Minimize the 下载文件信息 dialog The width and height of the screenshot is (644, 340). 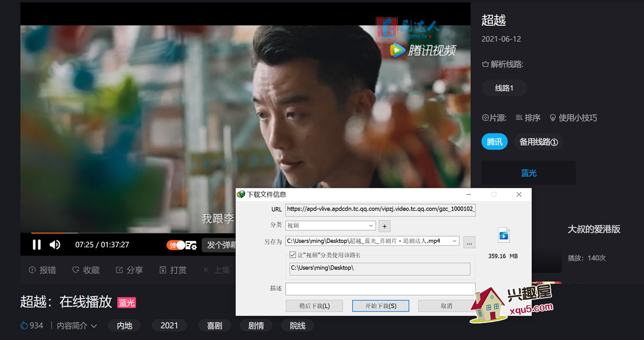469,194
